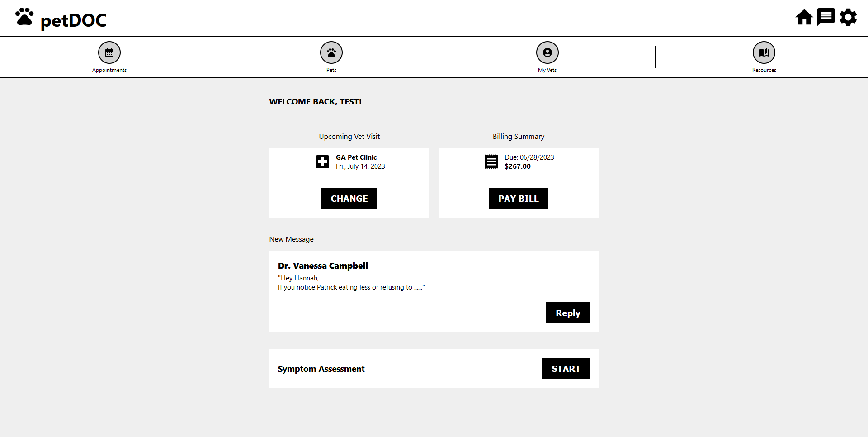Open Resources book icon

(x=764, y=52)
